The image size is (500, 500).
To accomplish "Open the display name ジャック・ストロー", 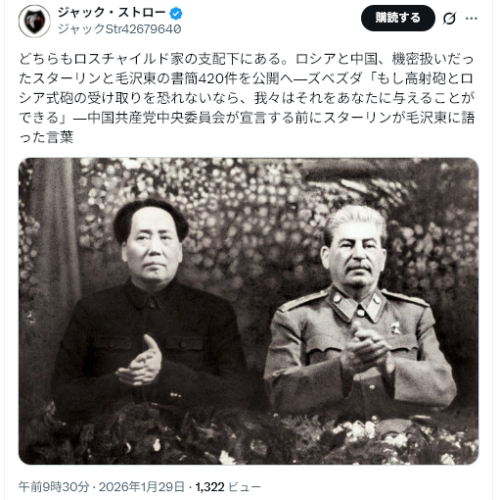I will point(112,13).
